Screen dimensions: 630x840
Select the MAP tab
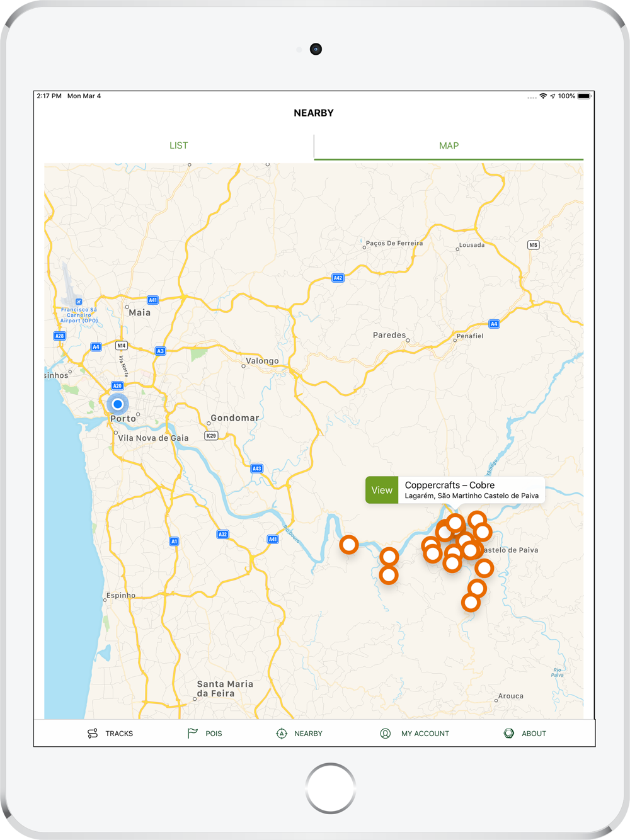(x=449, y=145)
